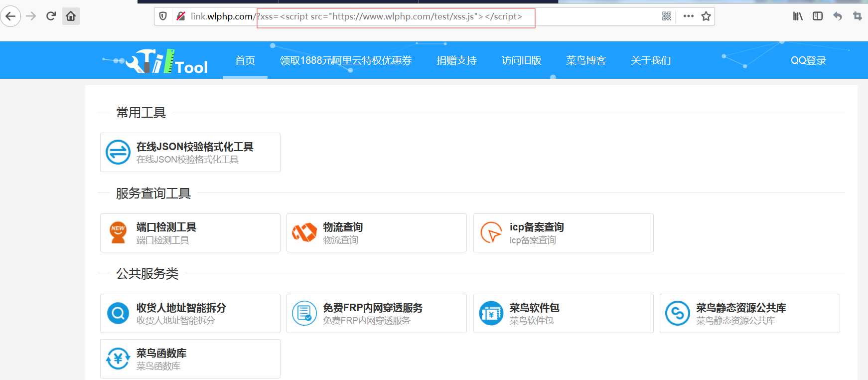Go to the browser home page icon
Screen dimensions: 868x380
point(71,16)
